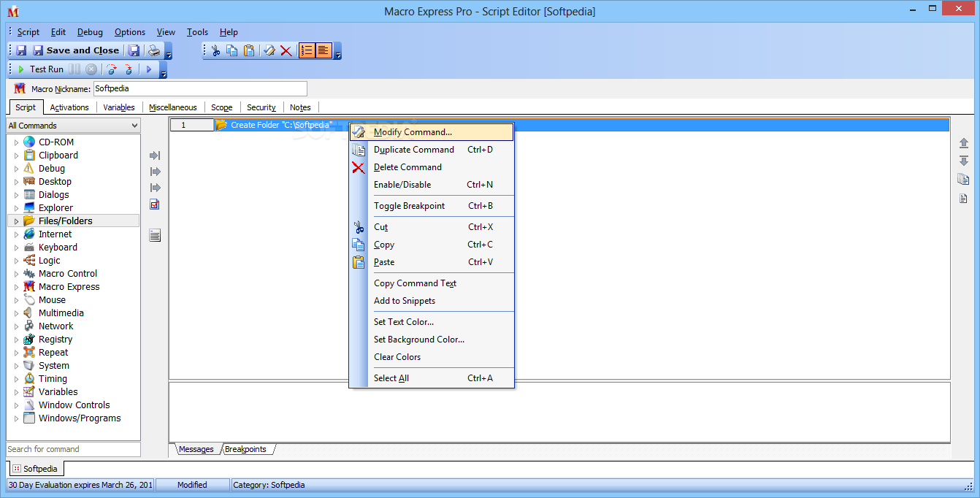Choose Set Background Color menu item
Viewport: 980px width, 498px height.
(432, 340)
